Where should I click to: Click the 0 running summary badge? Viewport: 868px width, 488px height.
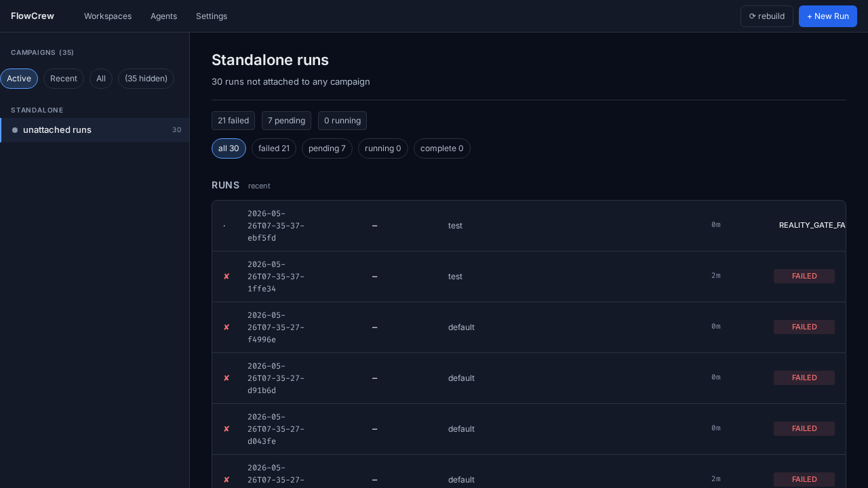[x=342, y=121]
